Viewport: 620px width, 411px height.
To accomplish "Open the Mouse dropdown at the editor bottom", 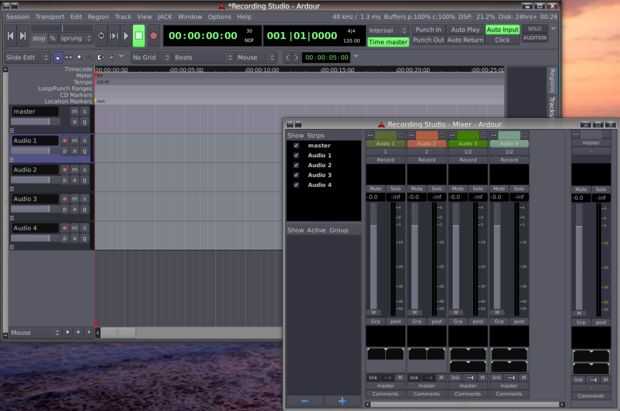I will tap(35, 333).
